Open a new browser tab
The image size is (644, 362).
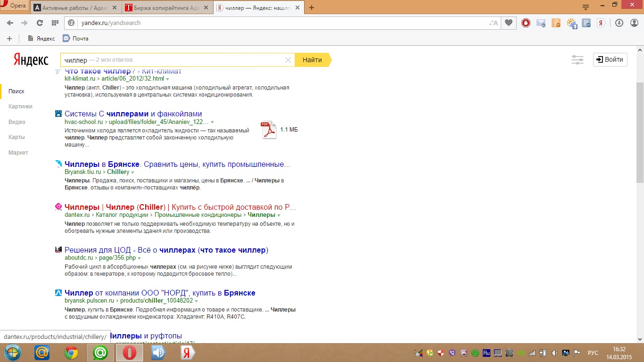(312, 8)
